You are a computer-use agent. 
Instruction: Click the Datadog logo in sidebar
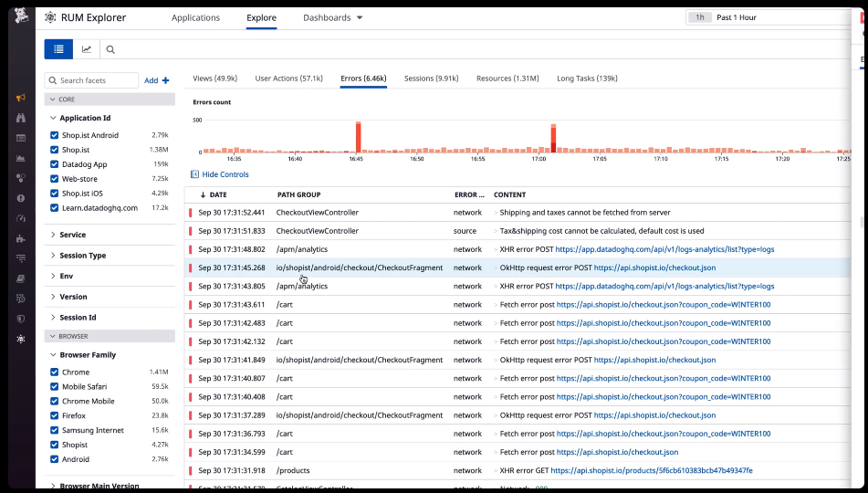(20, 16)
